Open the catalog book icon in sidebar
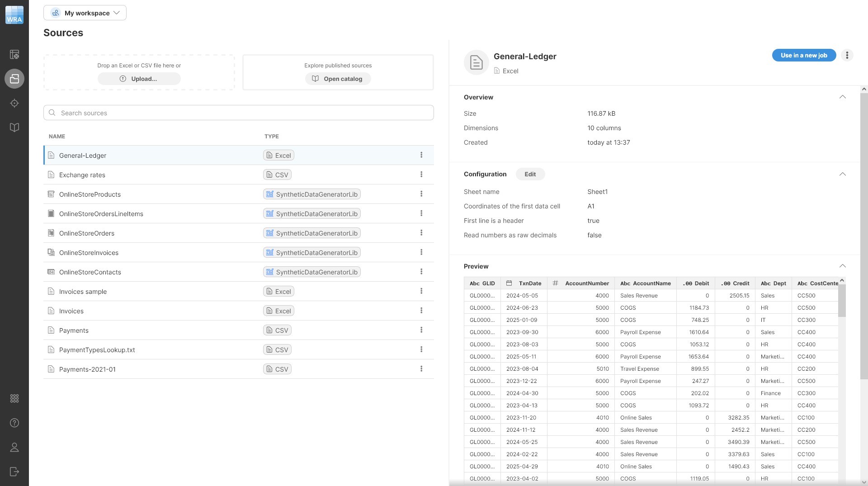 [x=14, y=127]
